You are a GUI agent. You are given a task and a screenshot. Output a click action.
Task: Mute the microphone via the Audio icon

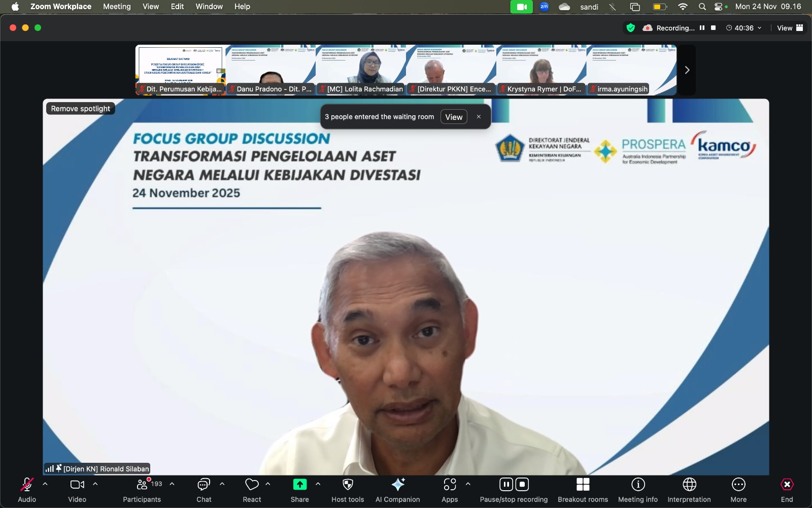pyautogui.click(x=26, y=484)
